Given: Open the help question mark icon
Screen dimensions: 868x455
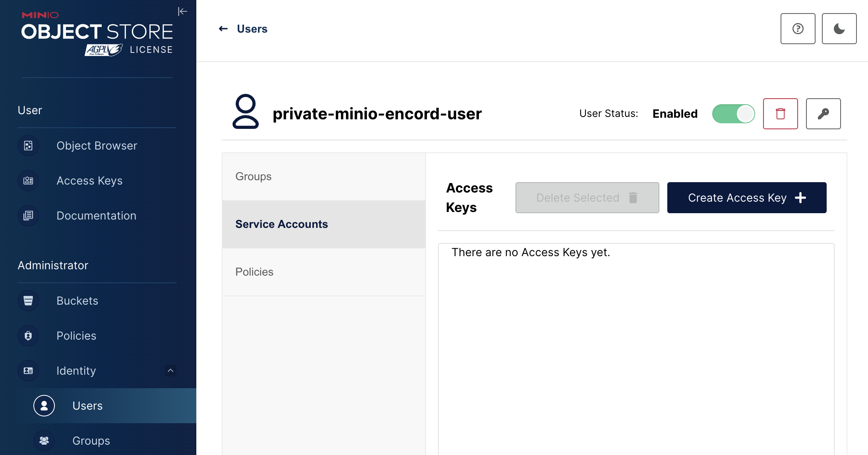Looking at the screenshot, I should tap(798, 29).
